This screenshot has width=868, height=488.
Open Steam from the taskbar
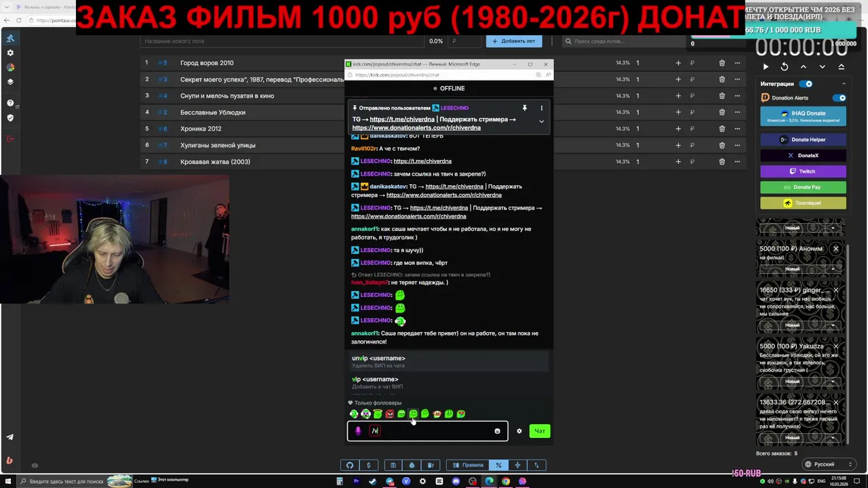pyautogui.click(x=373, y=481)
